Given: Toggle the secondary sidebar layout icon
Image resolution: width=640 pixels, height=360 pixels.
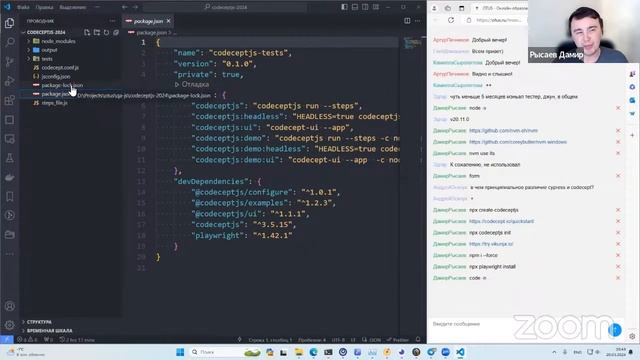Looking at the screenshot, I should tap(365, 7).
